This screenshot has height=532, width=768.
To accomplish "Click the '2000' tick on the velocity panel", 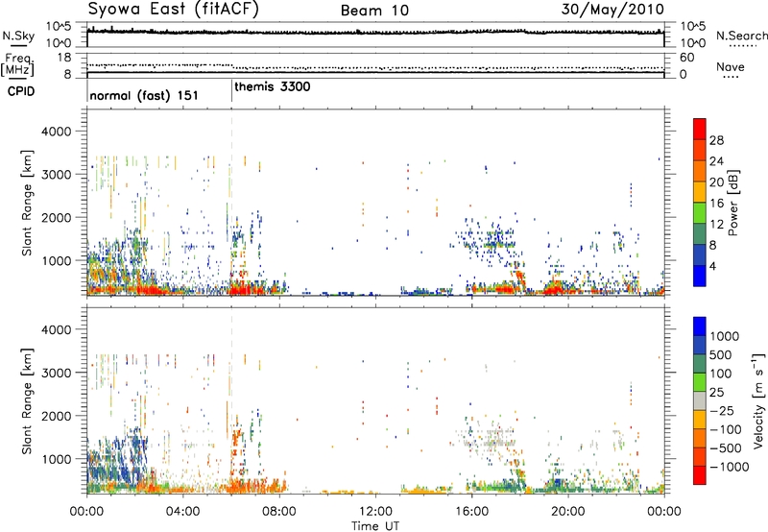I will tap(56, 416).
